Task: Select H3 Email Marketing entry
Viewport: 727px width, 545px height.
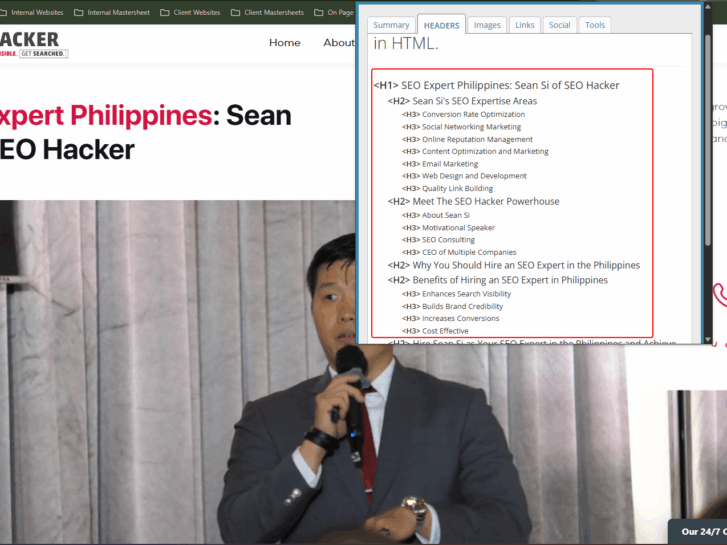Action: coord(440,164)
